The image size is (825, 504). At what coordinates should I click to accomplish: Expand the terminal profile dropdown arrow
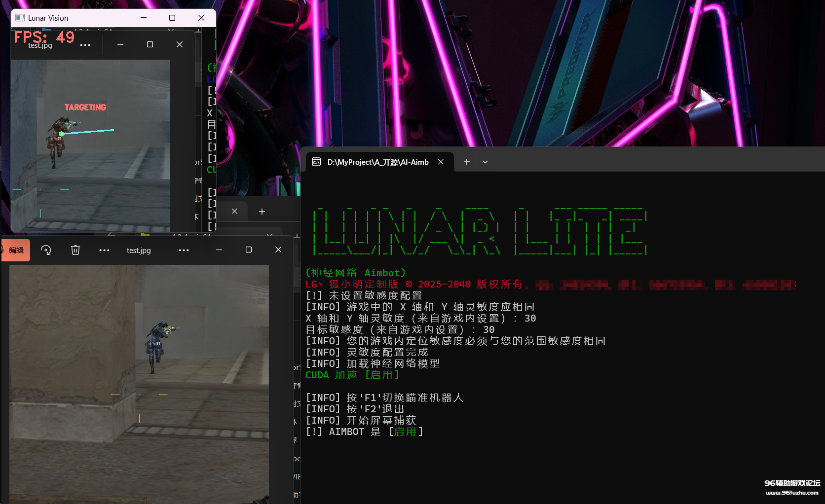(x=485, y=162)
